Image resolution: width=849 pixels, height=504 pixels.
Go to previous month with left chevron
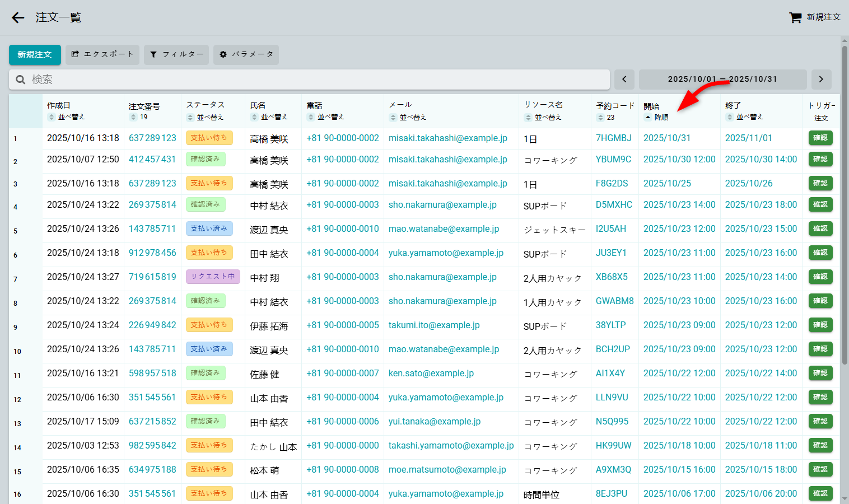pyautogui.click(x=624, y=80)
